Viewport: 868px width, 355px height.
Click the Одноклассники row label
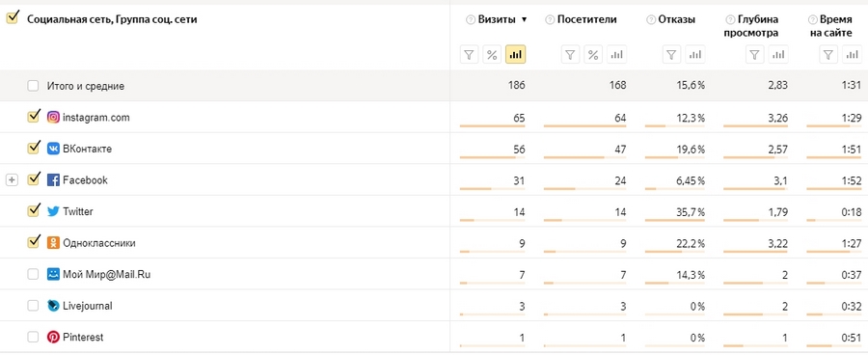point(99,243)
